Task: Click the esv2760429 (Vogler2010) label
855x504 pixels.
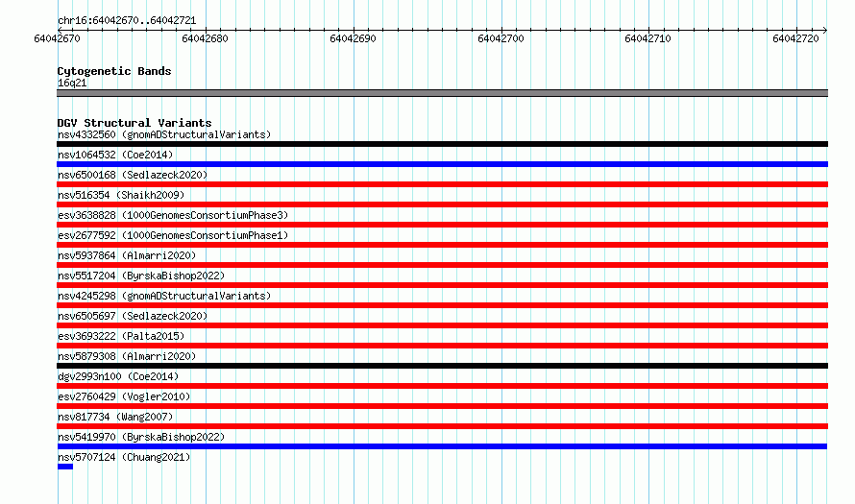Action: 124,396
